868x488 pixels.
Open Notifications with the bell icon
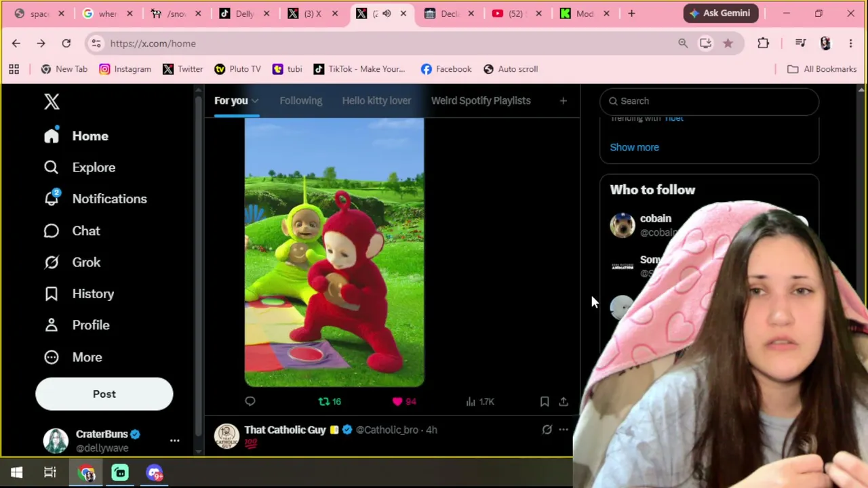point(95,199)
